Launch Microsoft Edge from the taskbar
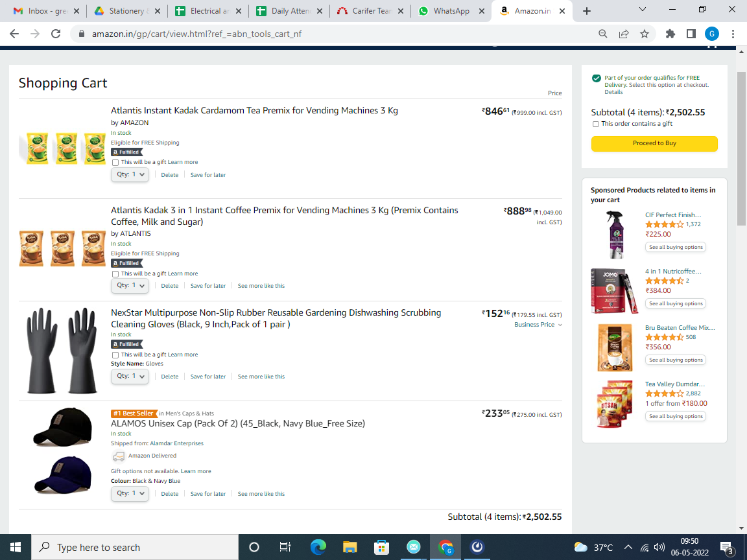 [318, 547]
